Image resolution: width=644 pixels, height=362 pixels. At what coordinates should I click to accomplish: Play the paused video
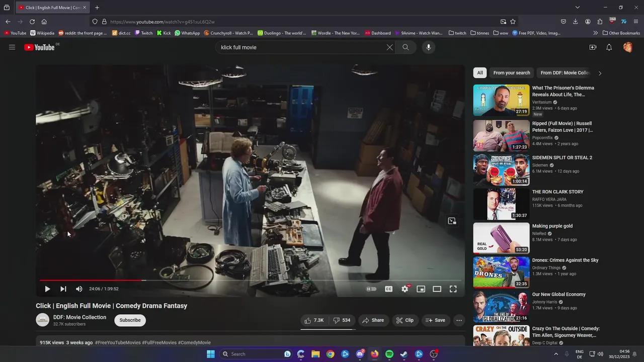[x=47, y=289]
